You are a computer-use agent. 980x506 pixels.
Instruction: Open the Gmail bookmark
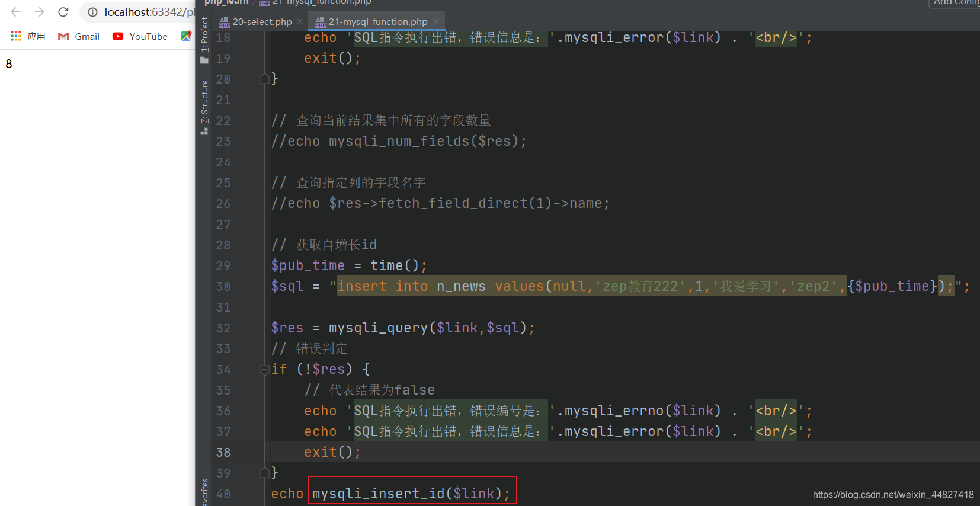point(79,36)
